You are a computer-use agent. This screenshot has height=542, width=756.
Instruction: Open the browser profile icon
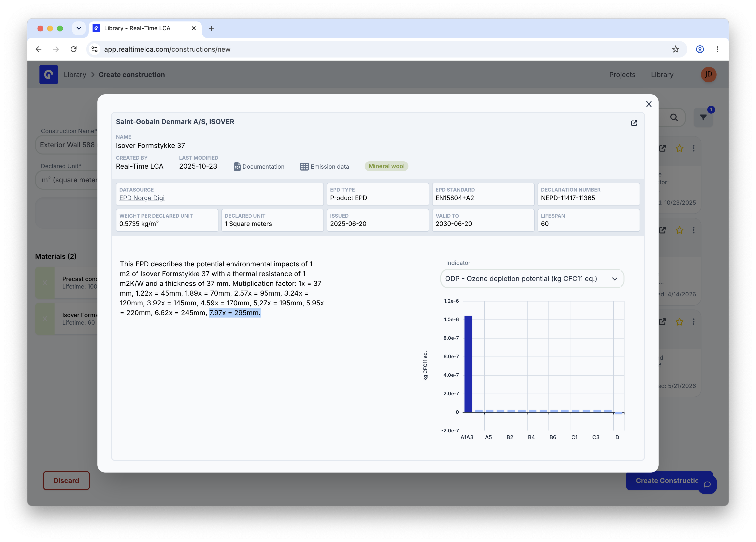pyautogui.click(x=700, y=49)
